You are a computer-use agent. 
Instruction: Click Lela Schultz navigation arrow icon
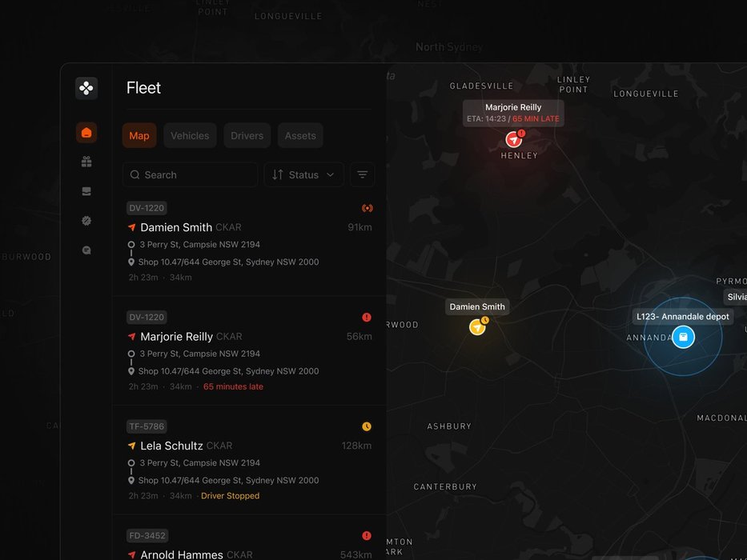pyautogui.click(x=131, y=446)
